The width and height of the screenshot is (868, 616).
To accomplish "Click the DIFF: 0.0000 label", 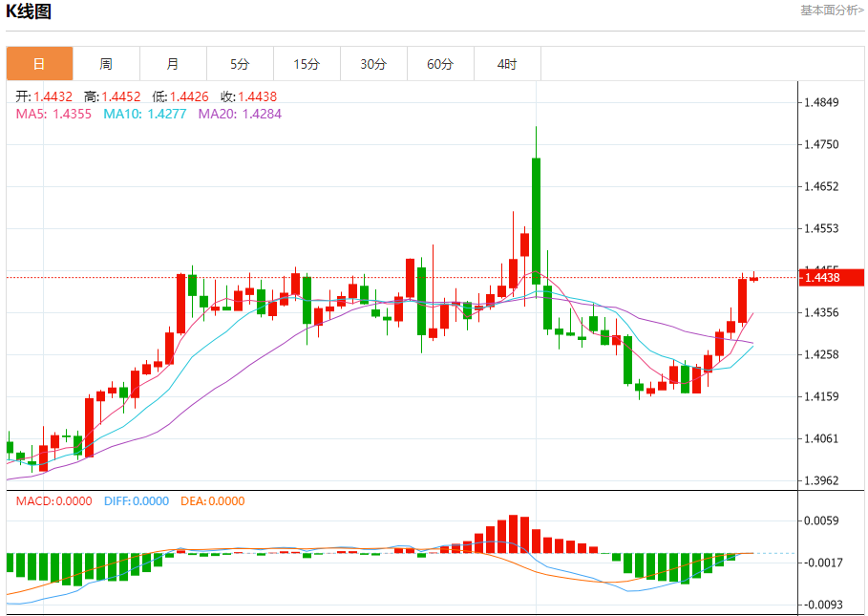I will (137, 500).
